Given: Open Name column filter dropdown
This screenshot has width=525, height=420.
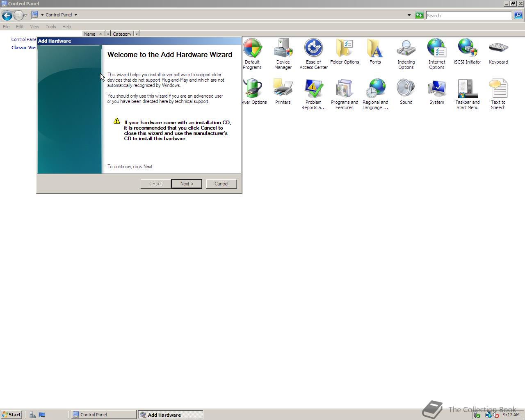Looking at the screenshot, I should [x=108, y=34].
